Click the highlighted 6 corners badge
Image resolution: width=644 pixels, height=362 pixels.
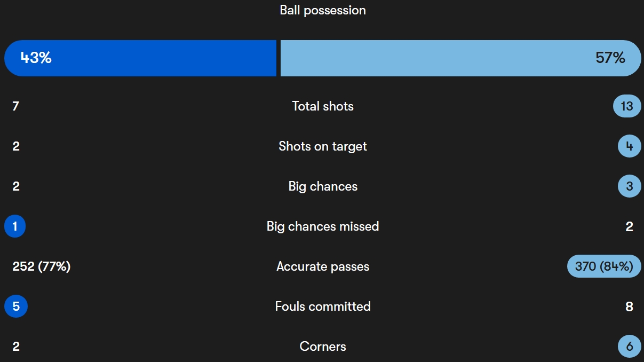pyautogui.click(x=629, y=347)
